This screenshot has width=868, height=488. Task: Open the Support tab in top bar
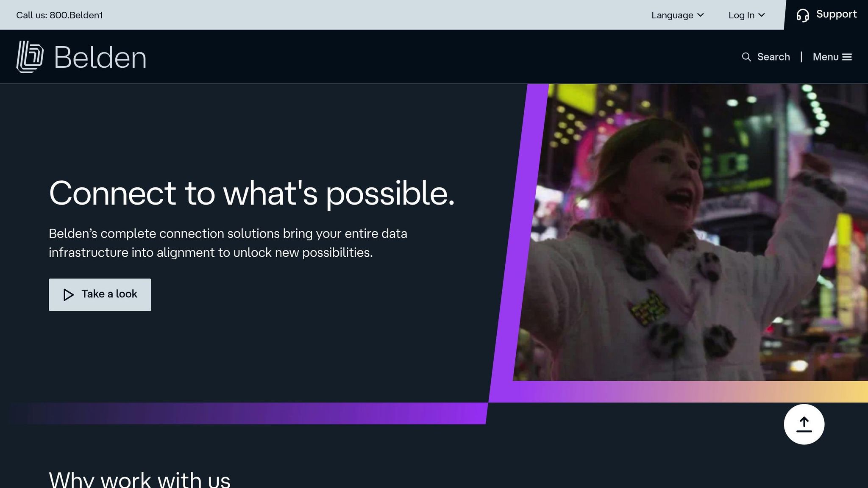point(836,14)
